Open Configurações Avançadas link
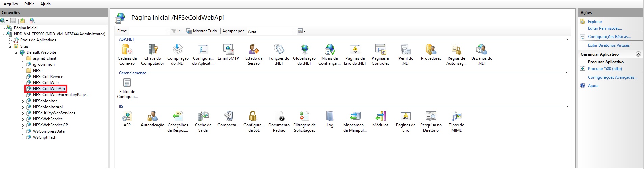 (x=613, y=77)
